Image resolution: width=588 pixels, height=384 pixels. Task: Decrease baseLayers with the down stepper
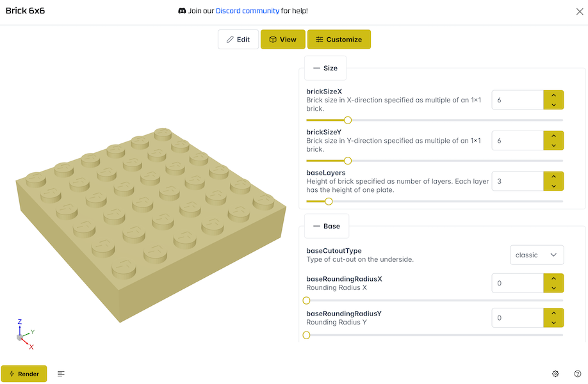click(x=553, y=186)
